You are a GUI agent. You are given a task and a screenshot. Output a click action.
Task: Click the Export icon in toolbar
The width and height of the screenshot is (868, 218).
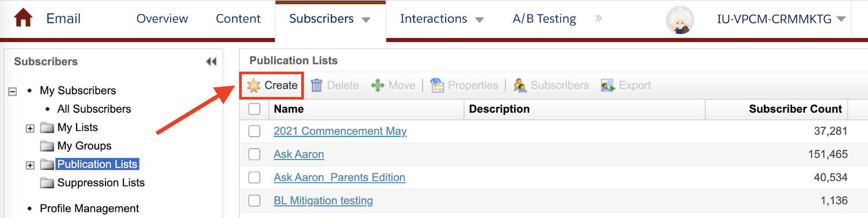tap(608, 85)
